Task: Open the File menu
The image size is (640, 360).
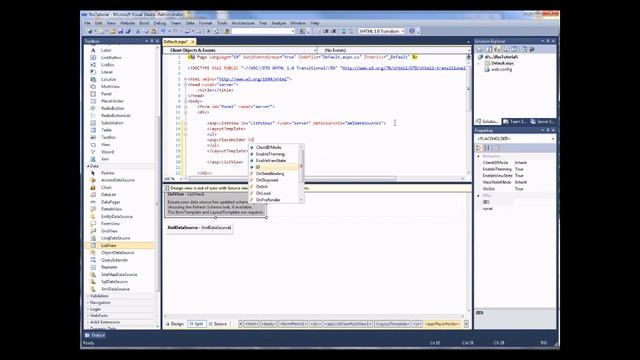Action: click(x=87, y=23)
